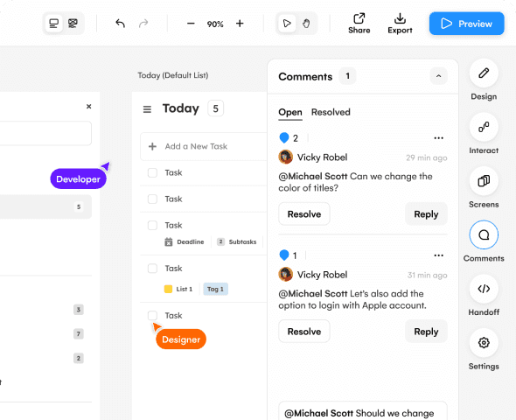Undo the last action
Viewport: 516px width, 420px height.
[x=121, y=24]
